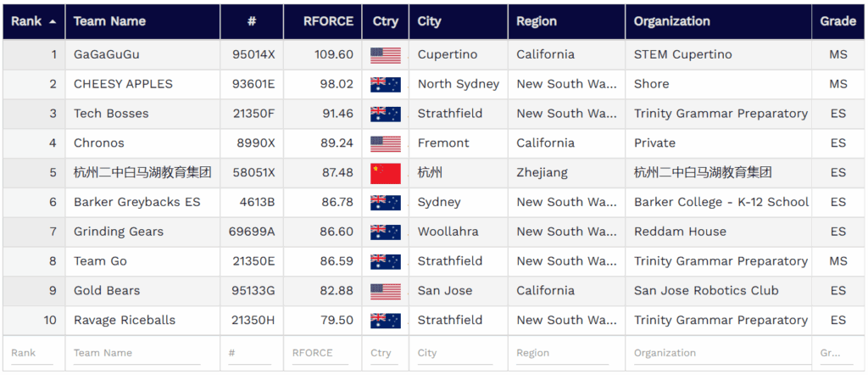Viewport: 868px width, 375px height.
Task: Sort table by Team Name header
Action: 109,21
